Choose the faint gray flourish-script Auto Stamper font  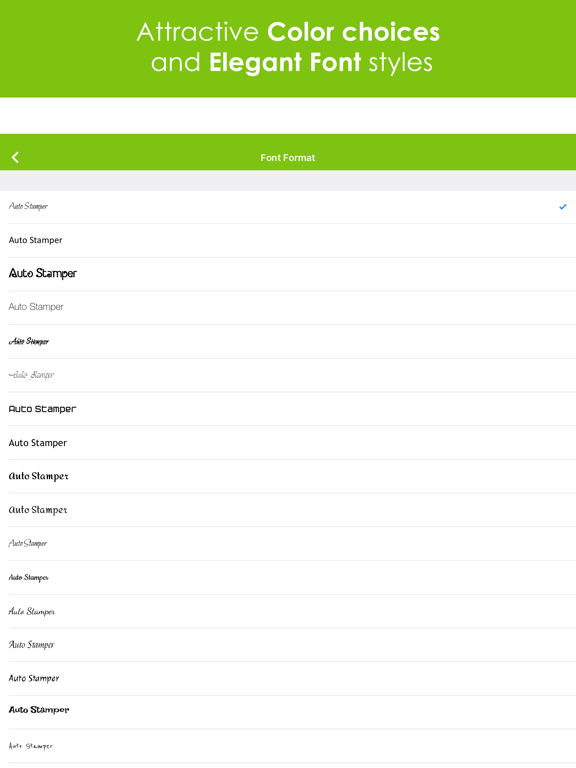(288, 375)
